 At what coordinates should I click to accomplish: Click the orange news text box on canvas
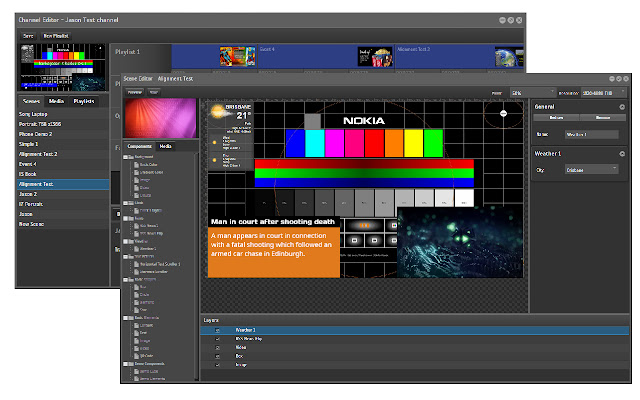pos(274,252)
